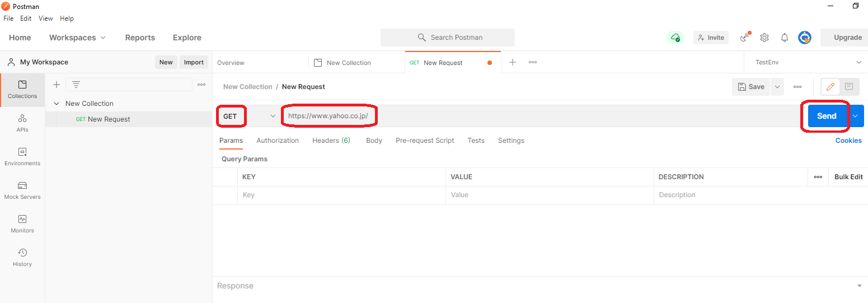Go to the Home page
The height and width of the screenshot is (303, 868).
20,38
